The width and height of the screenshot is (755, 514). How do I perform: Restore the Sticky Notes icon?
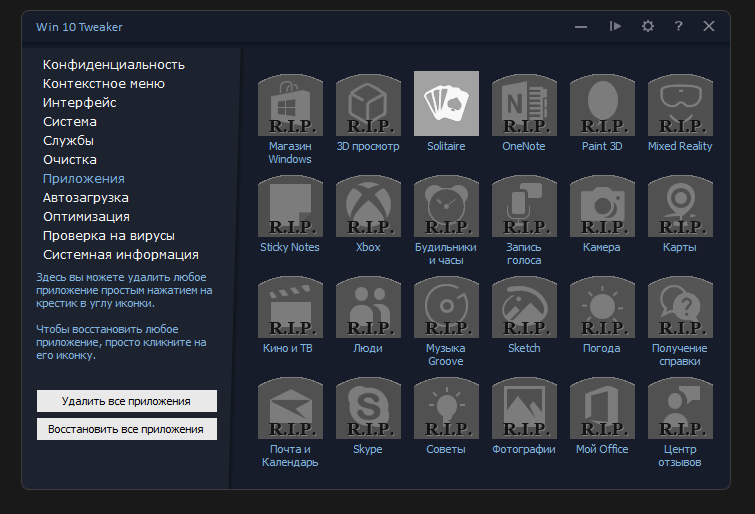(x=290, y=206)
